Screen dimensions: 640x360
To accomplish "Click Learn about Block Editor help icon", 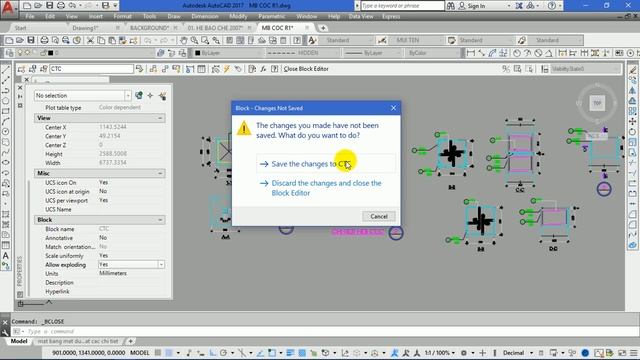I will 275,69.
